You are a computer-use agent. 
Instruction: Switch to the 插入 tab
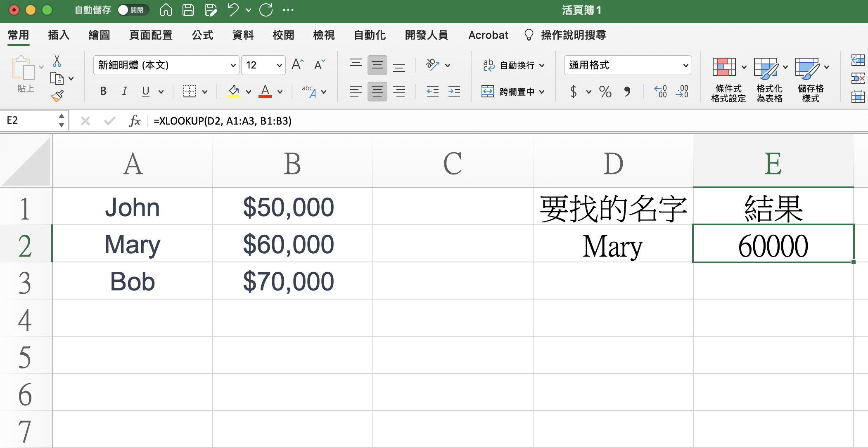pos(59,35)
